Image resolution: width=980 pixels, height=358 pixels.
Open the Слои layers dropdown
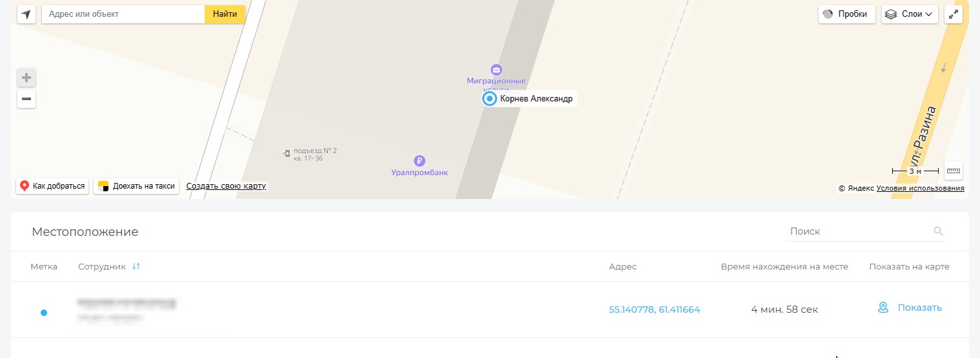click(909, 14)
